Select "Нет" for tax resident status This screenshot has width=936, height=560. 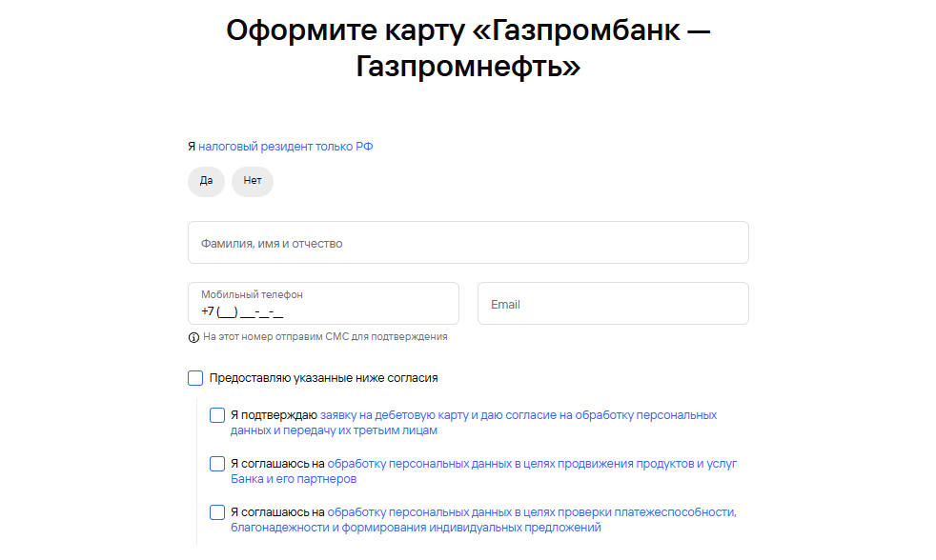(252, 181)
